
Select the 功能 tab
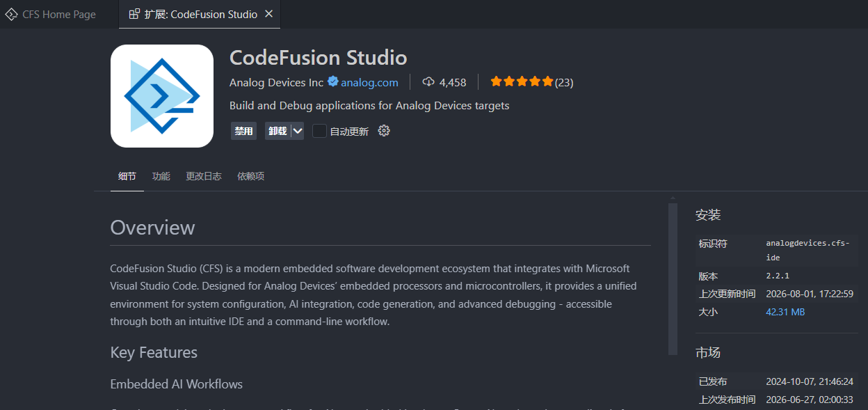tap(161, 176)
